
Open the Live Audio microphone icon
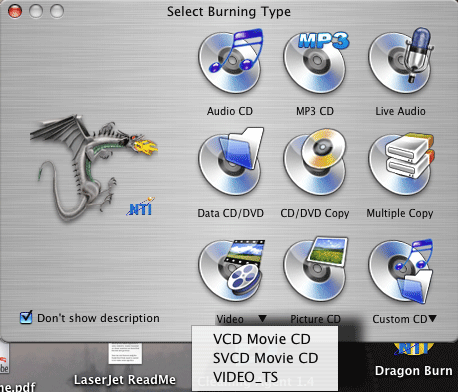[x=401, y=61]
